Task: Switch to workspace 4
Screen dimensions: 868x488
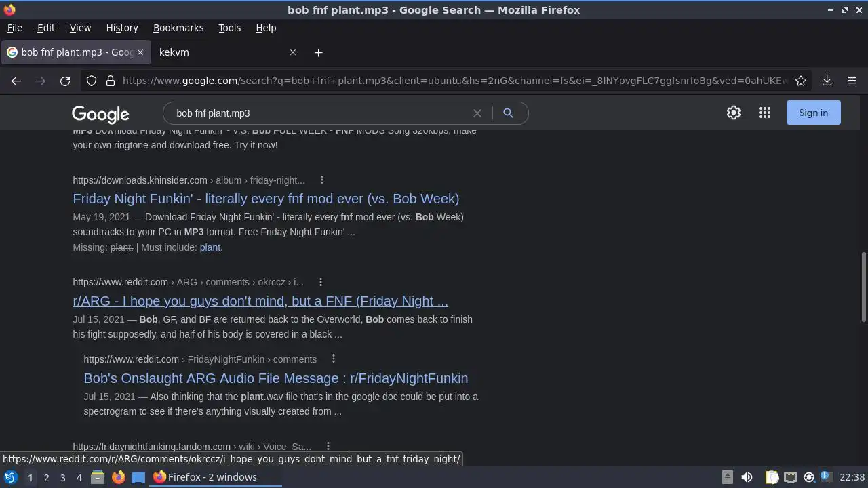Action: (79, 477)
